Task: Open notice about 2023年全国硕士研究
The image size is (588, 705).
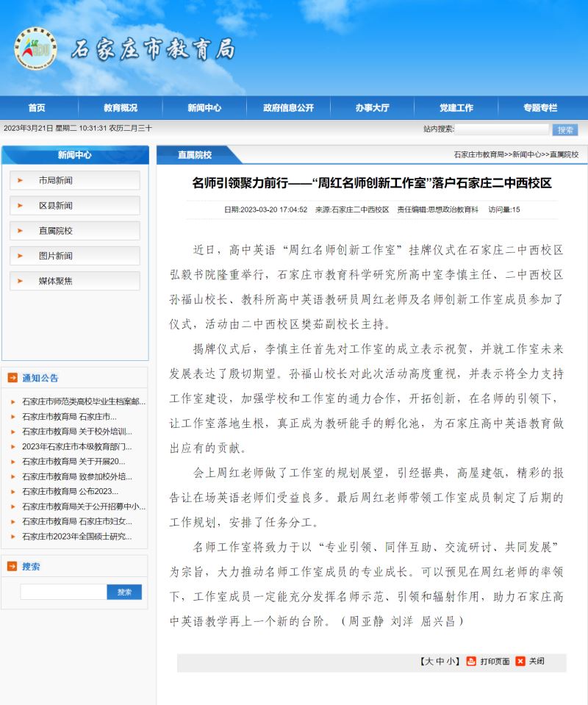Action: pos(76,537)
